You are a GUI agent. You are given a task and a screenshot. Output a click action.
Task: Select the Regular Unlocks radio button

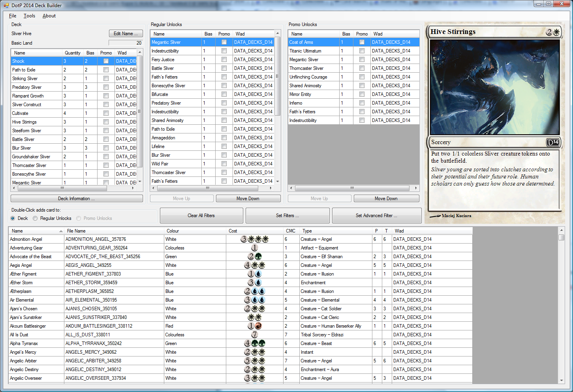click(x=35, y=218)
